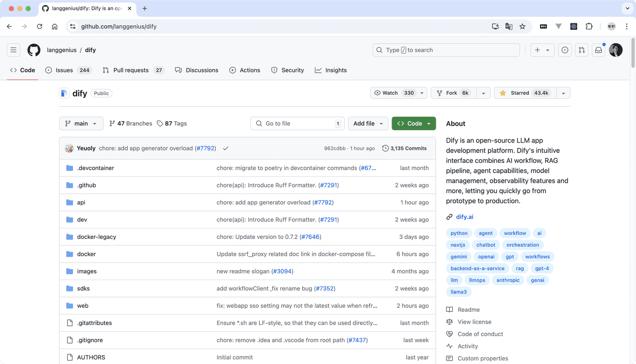Click the translate page icon in address bar
Screen dimensions: 636x364
(x=509, y=26)
